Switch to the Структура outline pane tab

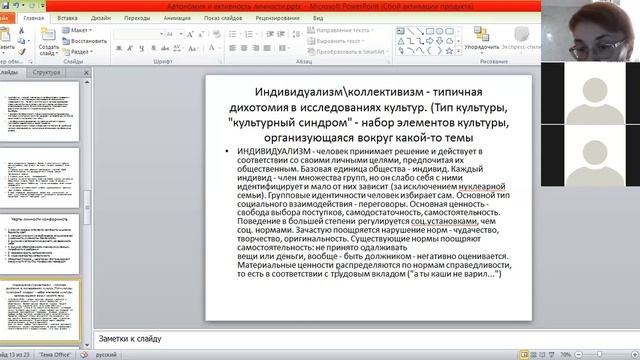46,72
